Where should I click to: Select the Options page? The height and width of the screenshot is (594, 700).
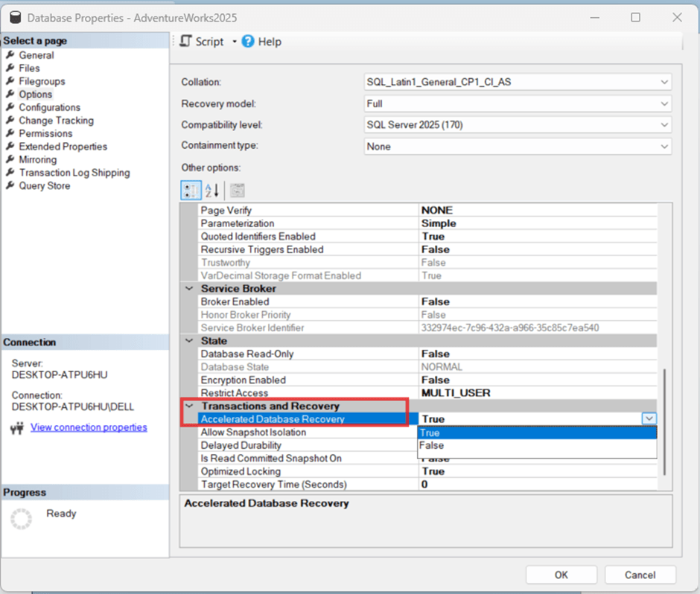35,95
